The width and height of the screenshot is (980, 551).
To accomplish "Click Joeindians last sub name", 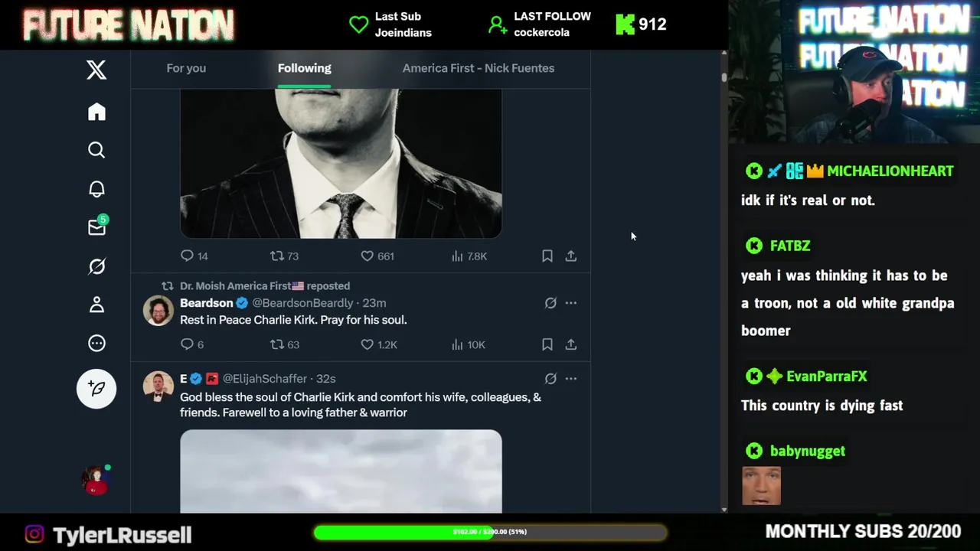I will pyautogui.click(x=403, y=33).
